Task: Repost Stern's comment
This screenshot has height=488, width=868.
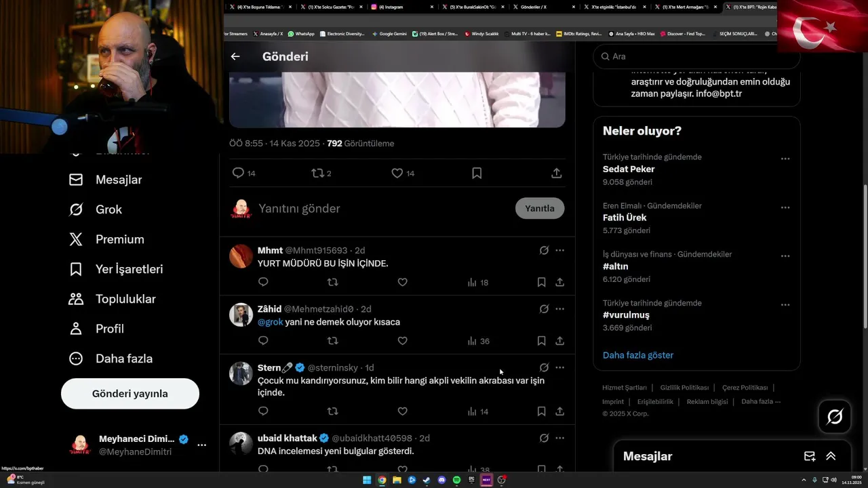Action: pyautogui.click(x=333, y=411)
